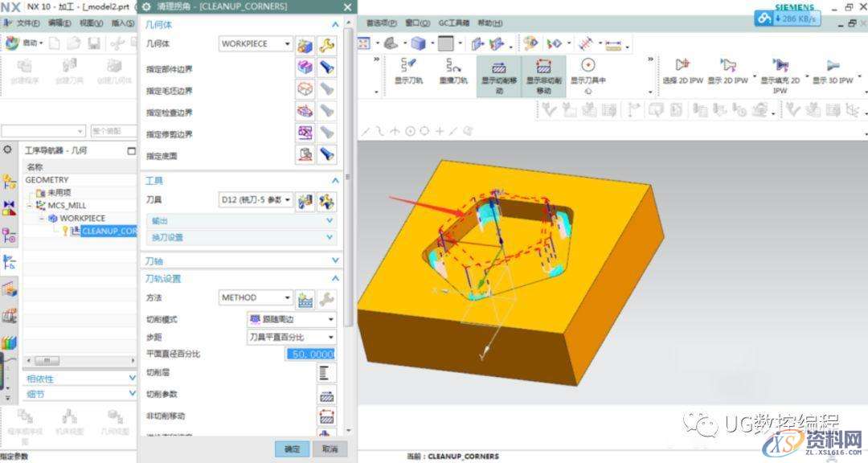Screen dimensions: 868x463
Task: Click 取消 to cancel the dialog
Action: tap(330, 449)
